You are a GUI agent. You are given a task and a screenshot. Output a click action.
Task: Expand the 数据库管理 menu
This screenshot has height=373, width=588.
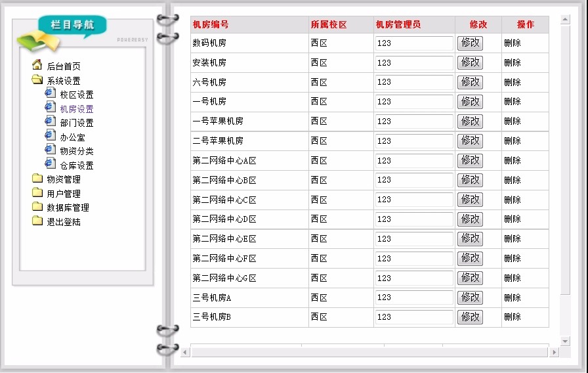pyautogui.click(x=68, y=208)
